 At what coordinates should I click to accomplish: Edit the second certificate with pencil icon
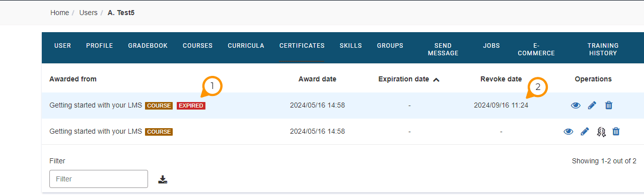(x=585, y=132)
